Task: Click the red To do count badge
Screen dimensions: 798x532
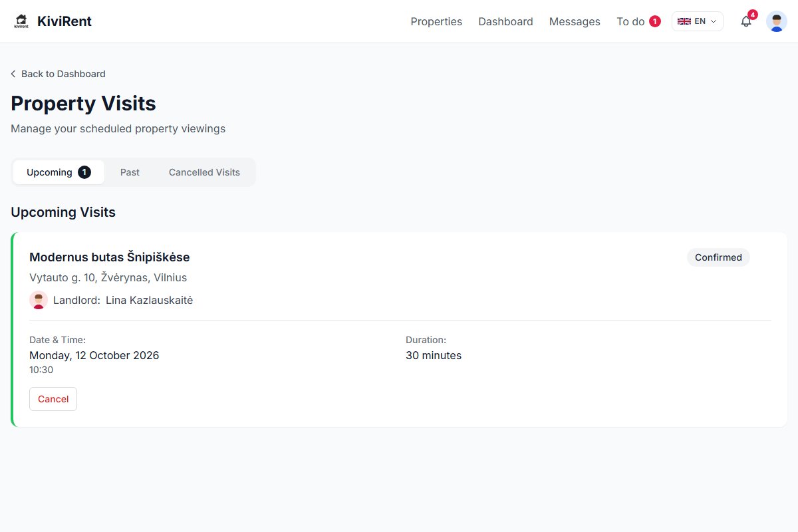Action: 655,21
